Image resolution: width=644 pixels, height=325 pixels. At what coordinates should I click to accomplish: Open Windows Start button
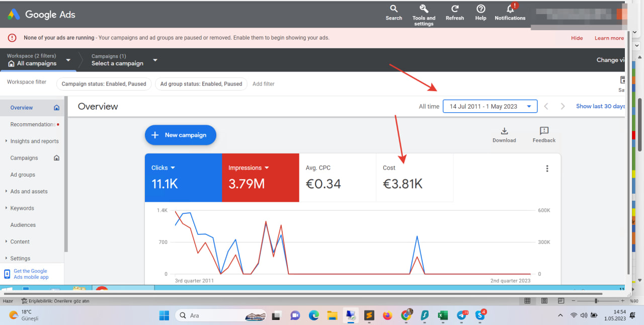point(164,315)
